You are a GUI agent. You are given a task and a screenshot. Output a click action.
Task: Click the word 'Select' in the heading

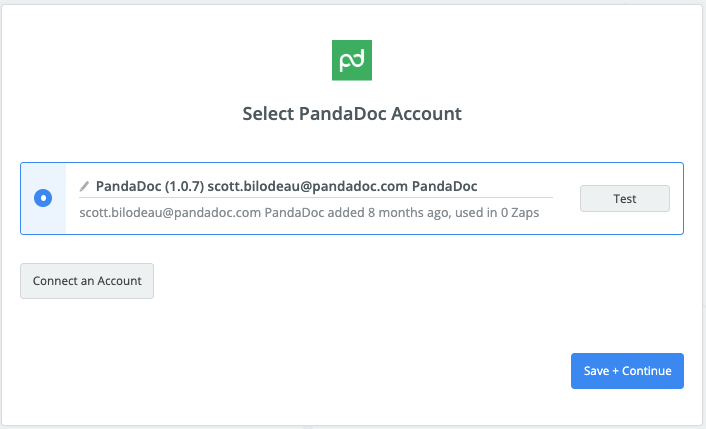pos(268,114)
